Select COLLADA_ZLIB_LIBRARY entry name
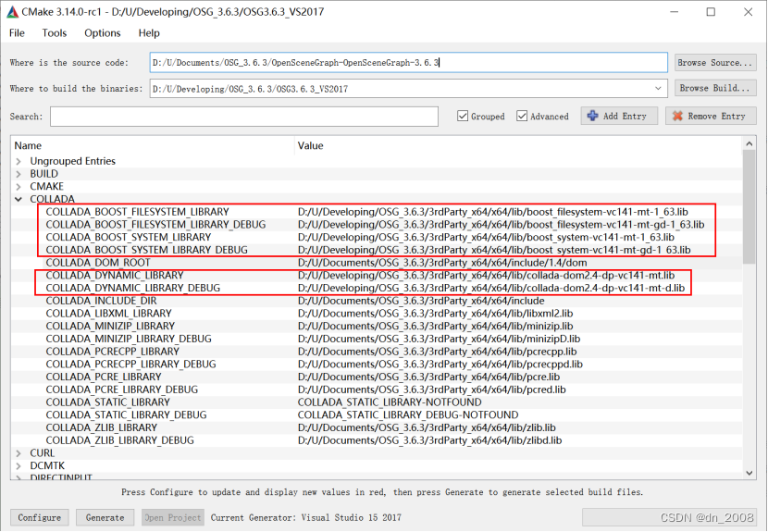 point(102,428)
